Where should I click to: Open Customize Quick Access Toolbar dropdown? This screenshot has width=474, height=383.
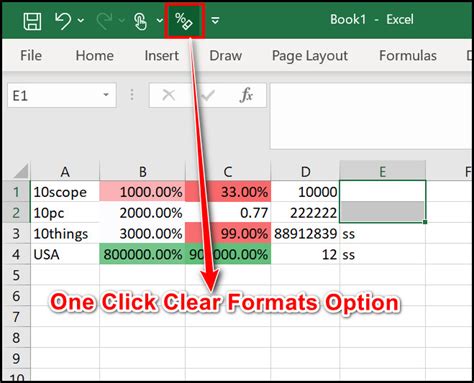(215, 21)
